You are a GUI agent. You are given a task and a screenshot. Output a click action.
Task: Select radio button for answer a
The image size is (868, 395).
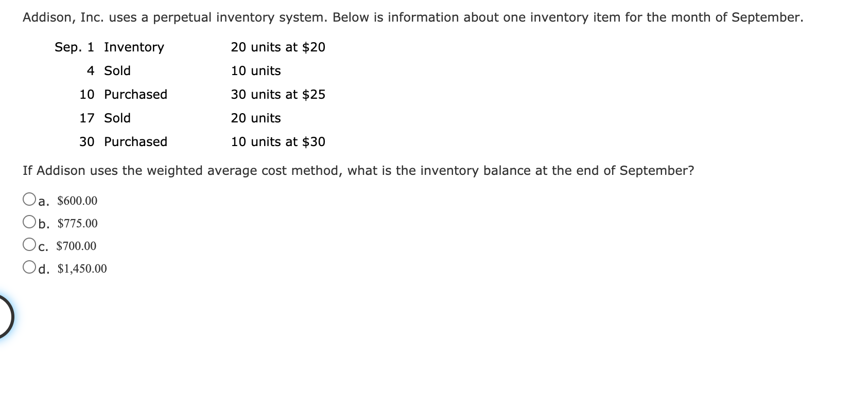29,198
